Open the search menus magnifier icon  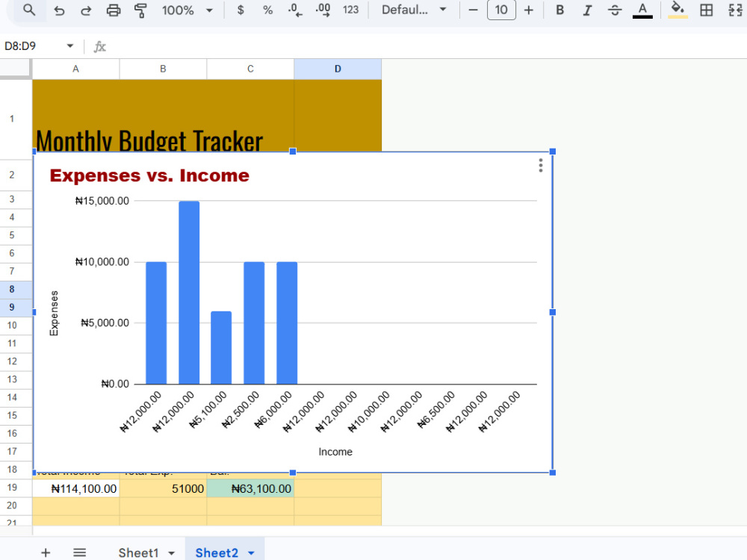tap(29, 10)
